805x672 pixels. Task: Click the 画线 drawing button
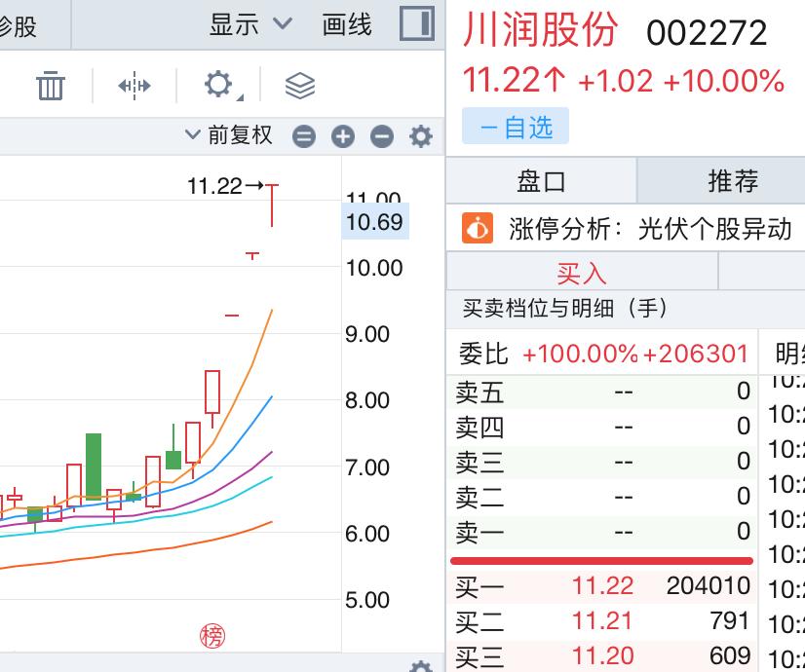[x=347, y=24]
